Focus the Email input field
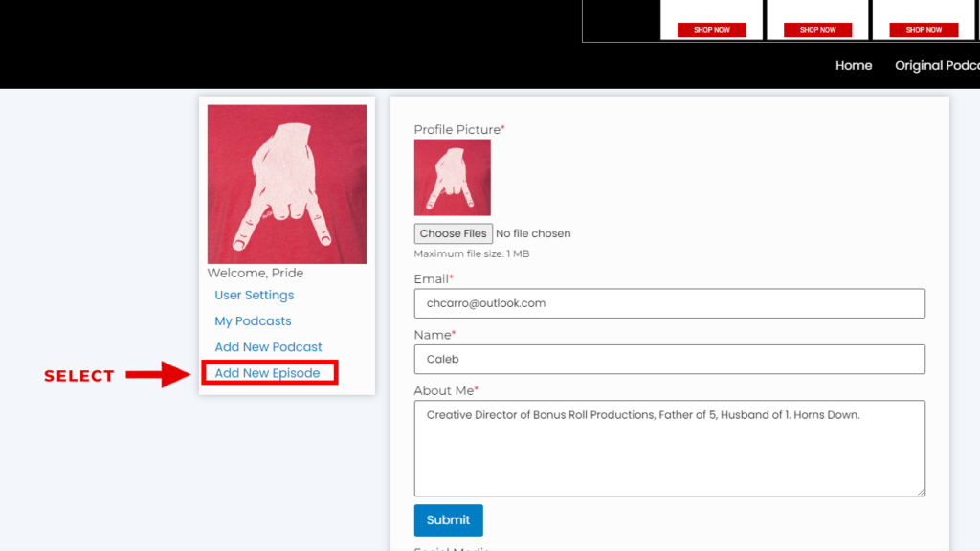 point(669,303)
